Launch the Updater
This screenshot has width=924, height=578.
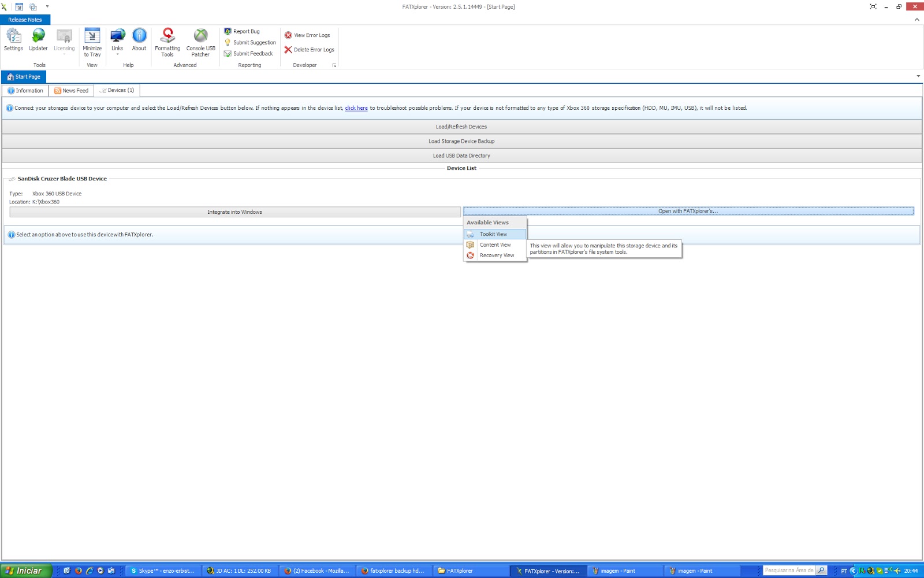(x=38, y=40)
